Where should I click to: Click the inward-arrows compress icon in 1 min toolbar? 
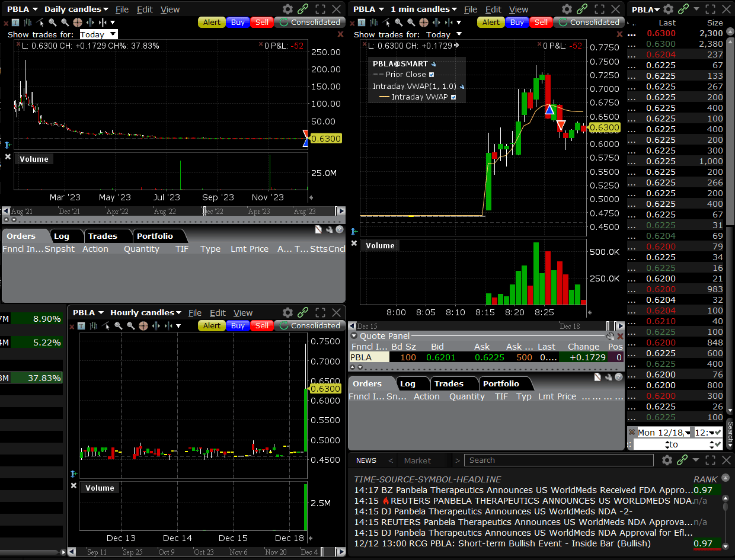(x=449, y=23)
